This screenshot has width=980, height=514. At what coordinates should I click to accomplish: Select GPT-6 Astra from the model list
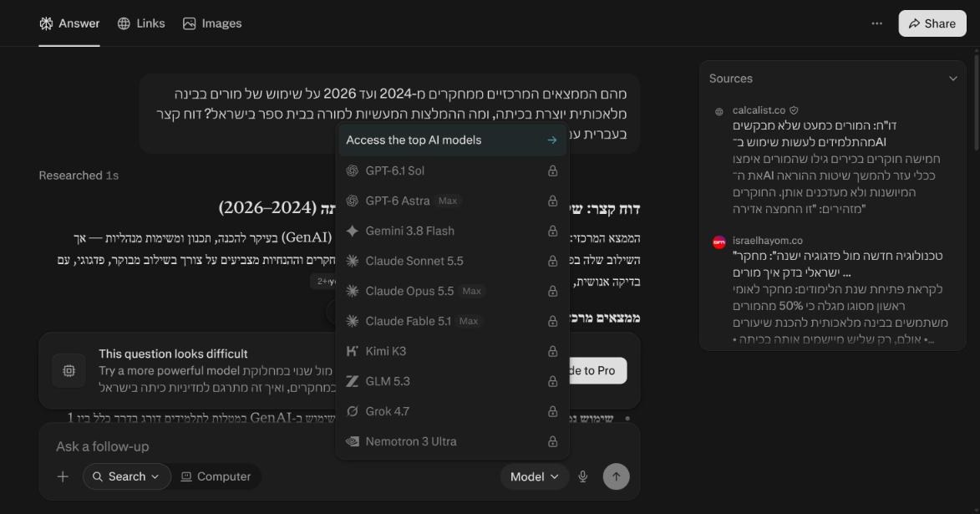(x=453, y=201)
